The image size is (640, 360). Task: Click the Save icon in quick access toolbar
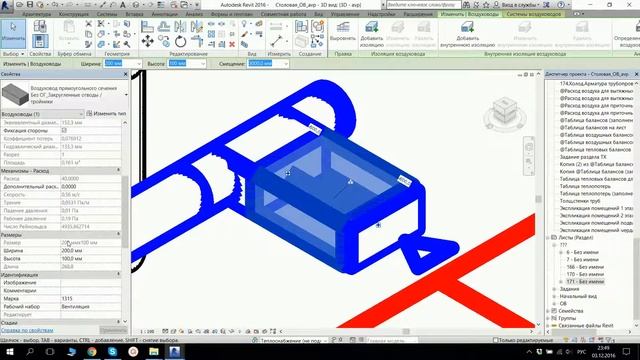coord(30,5)
